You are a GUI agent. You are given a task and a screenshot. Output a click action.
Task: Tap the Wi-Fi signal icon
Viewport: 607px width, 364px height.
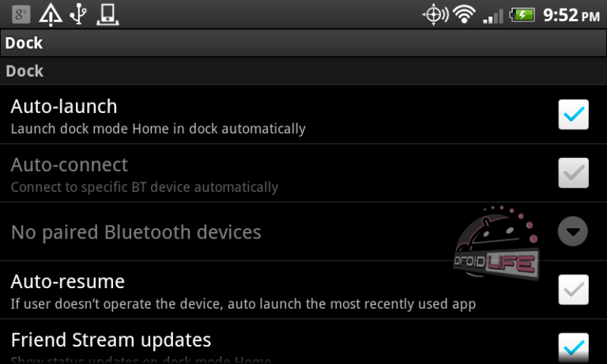click(x=464, y=15)
